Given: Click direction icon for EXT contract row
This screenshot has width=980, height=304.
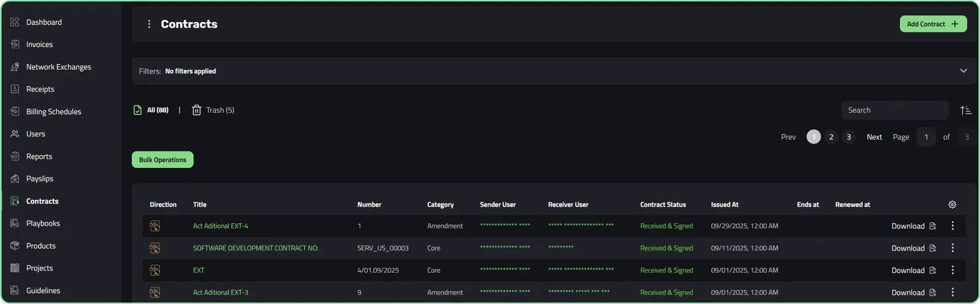Looking at the screenshot, I should [x=155, y=270].
